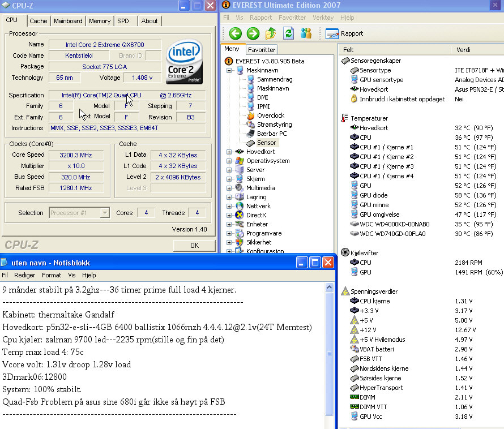Click the Refresh icon in EVEREST toolbar
The image size is (504, 429).
point(288,33)
